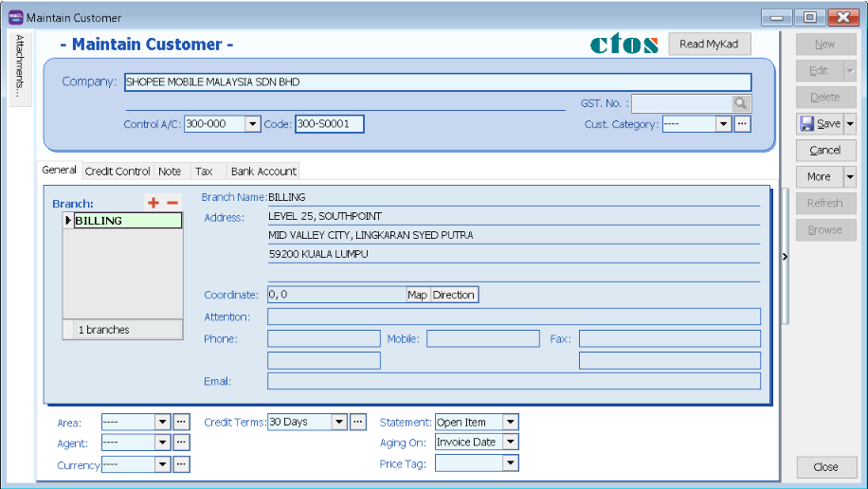Image resolution: width=868 pixels, height=489 pixels.
Task: Open the Statement Open Item dropdown
Action: click(511, 423)
